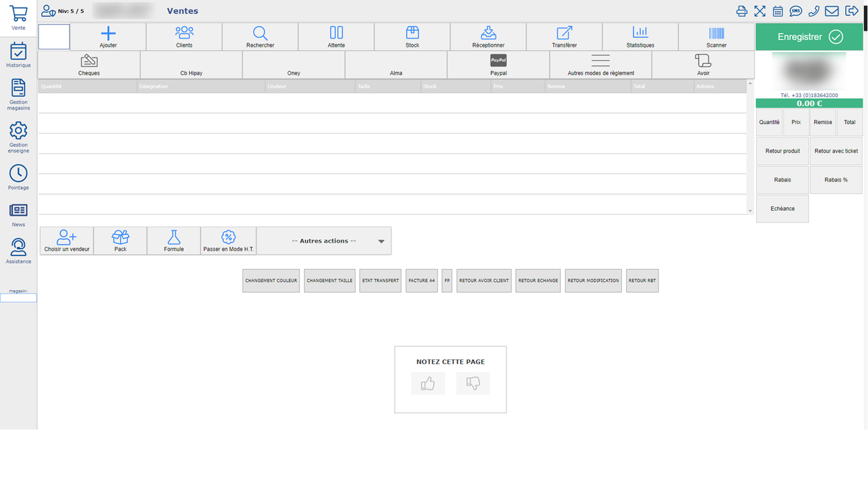Select Cheques payment method

pyautogui.click(x=89, y=65)
